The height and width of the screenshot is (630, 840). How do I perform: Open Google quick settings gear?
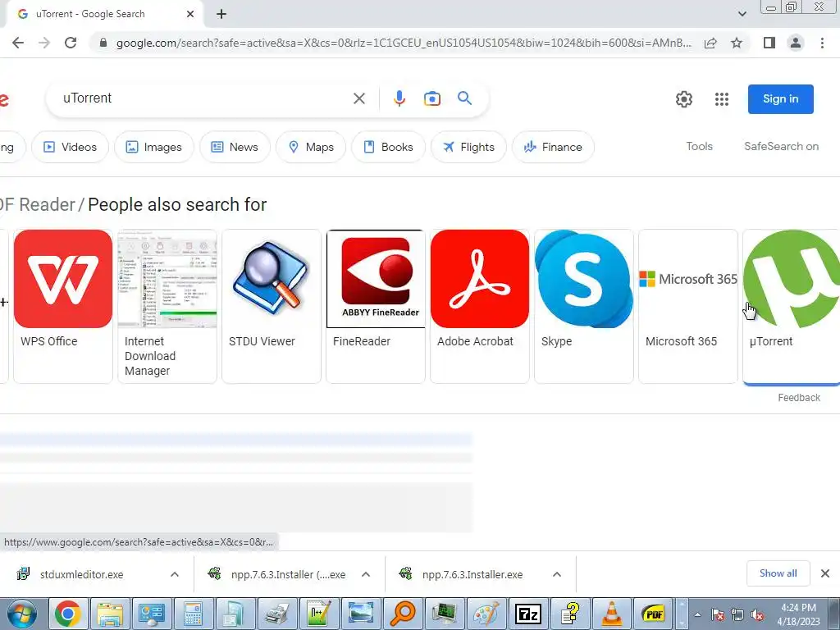(x=683, y=99)
